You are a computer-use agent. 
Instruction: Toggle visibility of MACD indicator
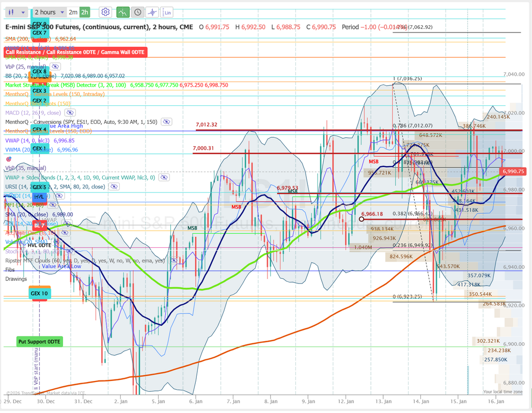click(70, 113)
